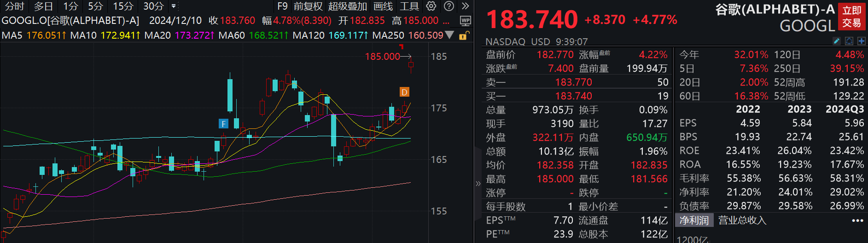Click the EPS 2024Q3 value 5.96
The image size is (868, 243).
click(x=854, y=123)
